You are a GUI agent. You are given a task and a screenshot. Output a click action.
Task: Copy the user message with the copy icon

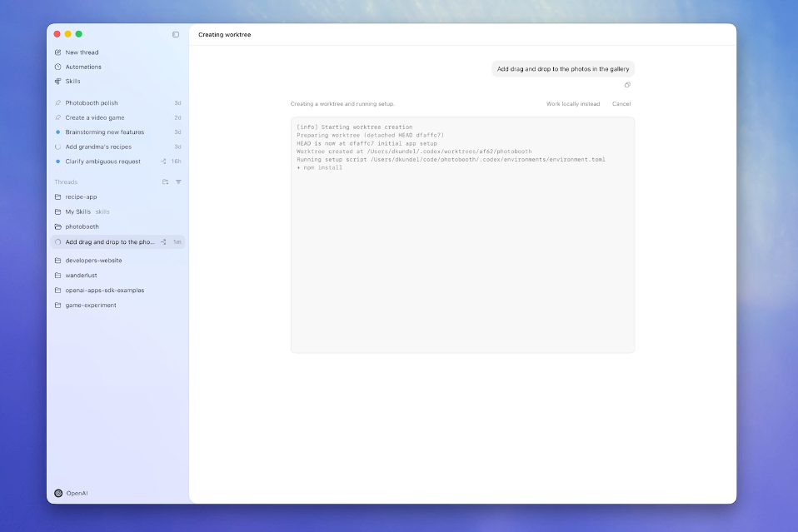tap(627, 85)
